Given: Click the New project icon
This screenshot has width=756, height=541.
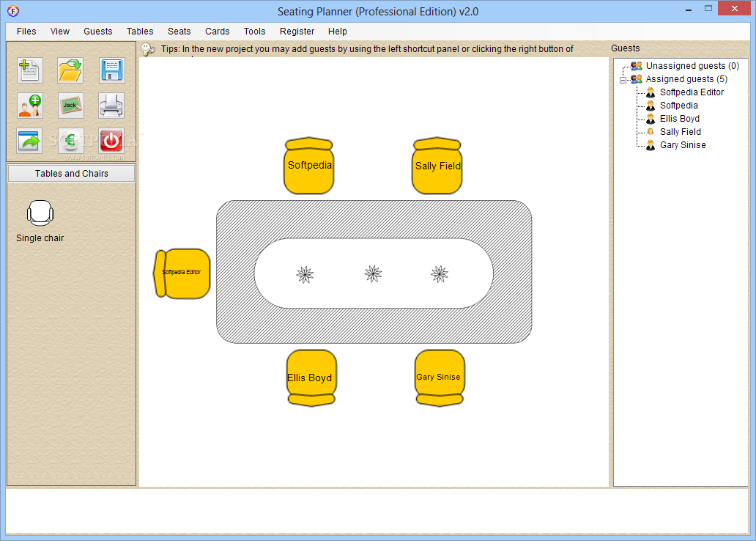Looking at the screenshot, I should coord(30,70).
